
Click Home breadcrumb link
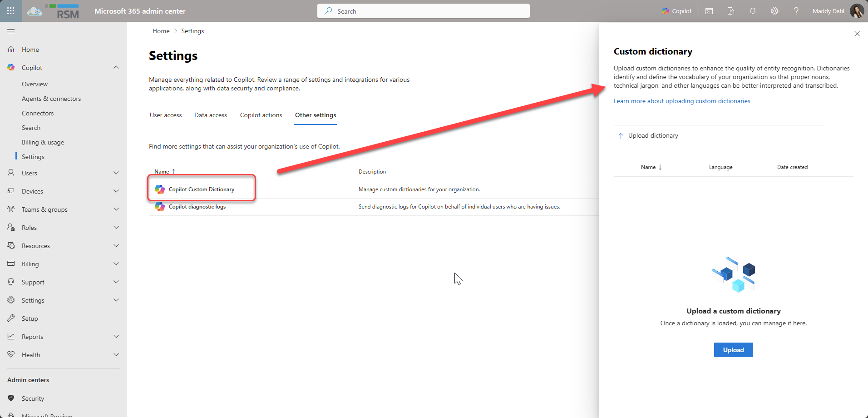(161, 31)
